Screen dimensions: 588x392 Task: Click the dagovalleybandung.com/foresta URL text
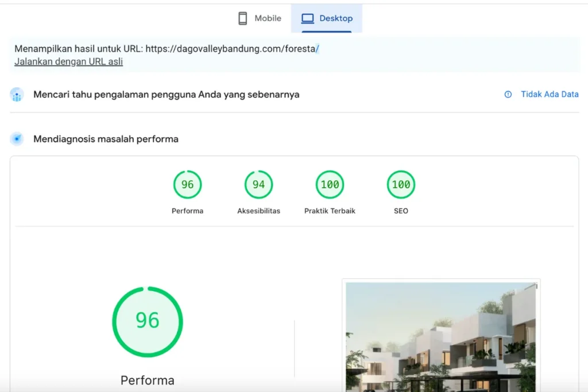(231, 49)
